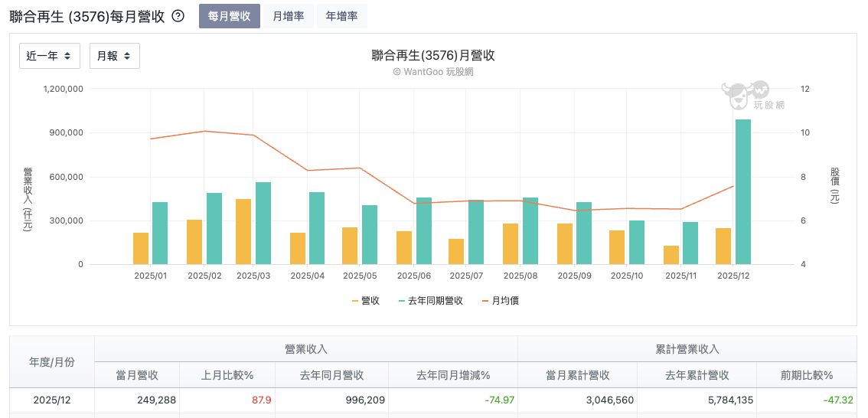Switch to the 月增率 tab
Viewport: 868px width, 418px height.
pyautogui.click(x=289, y=16)
